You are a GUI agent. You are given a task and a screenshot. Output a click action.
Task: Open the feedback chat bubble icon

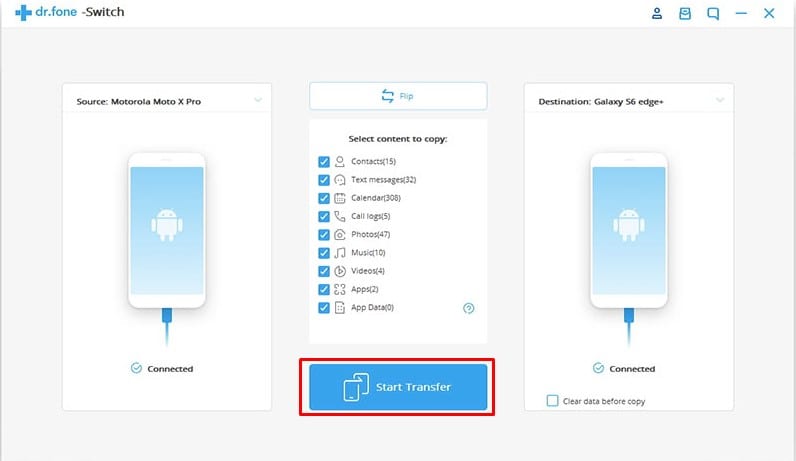(x=713, y=14)
